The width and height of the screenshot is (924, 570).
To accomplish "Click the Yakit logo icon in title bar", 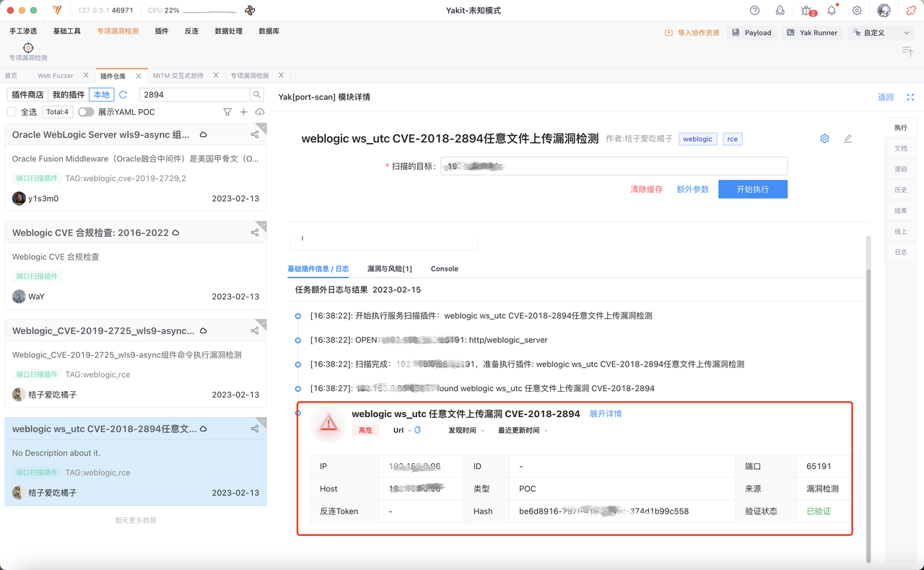I will pos(57,11).
